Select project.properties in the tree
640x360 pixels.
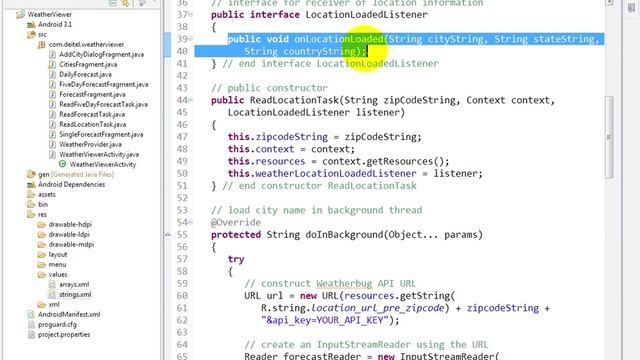pos(64,334)
